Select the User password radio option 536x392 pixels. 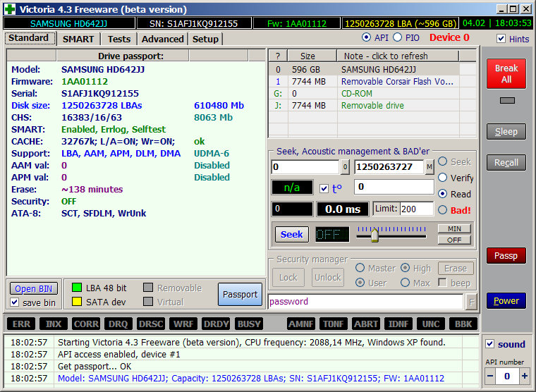point(360,282)
